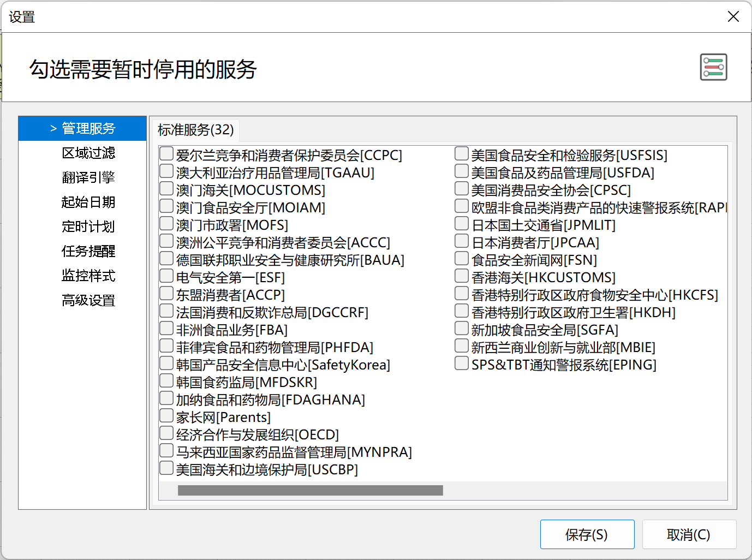The height and width of the screenshot is (560, 752).
Task: Check 爱尔兰竞争和消费者保护委员会[CCPC] checkbox
Action: [166, 154]
